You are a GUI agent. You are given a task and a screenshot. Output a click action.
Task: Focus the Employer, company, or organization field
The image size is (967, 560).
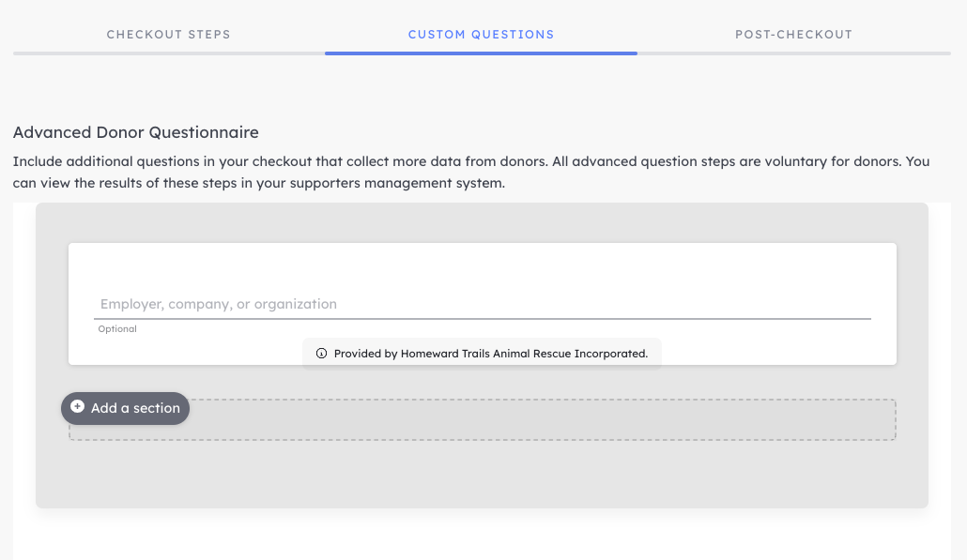483,304
